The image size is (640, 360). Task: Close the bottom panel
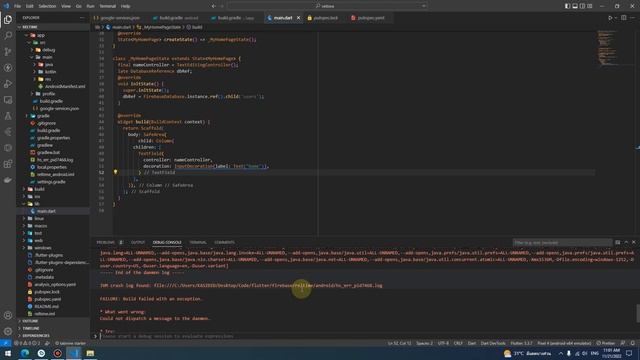pyautogui.click(x=633, y=242)
